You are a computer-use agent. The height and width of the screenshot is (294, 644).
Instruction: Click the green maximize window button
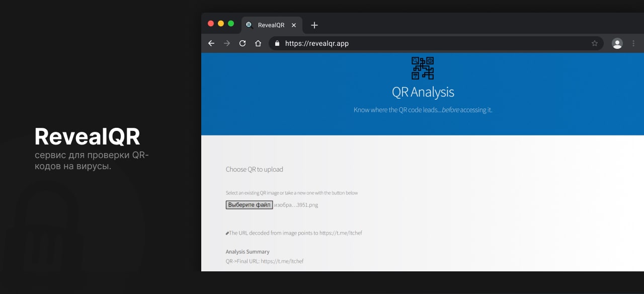[x=231, y=24]
